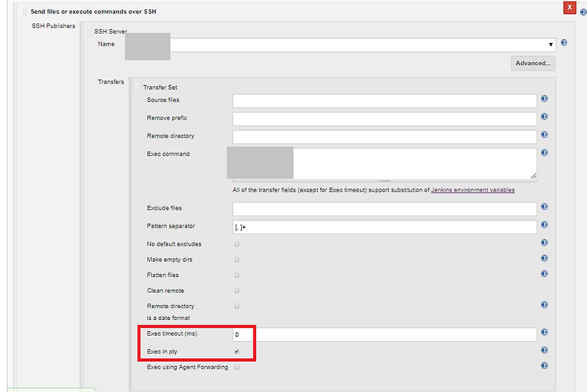View help for Agent Forwarding
587x392 pixels.
[x=544, y=366]
